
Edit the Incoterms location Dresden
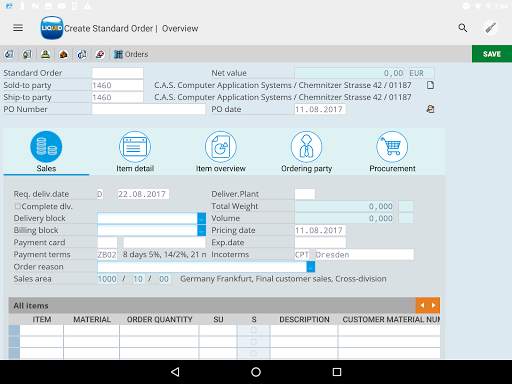click(364, 255)
